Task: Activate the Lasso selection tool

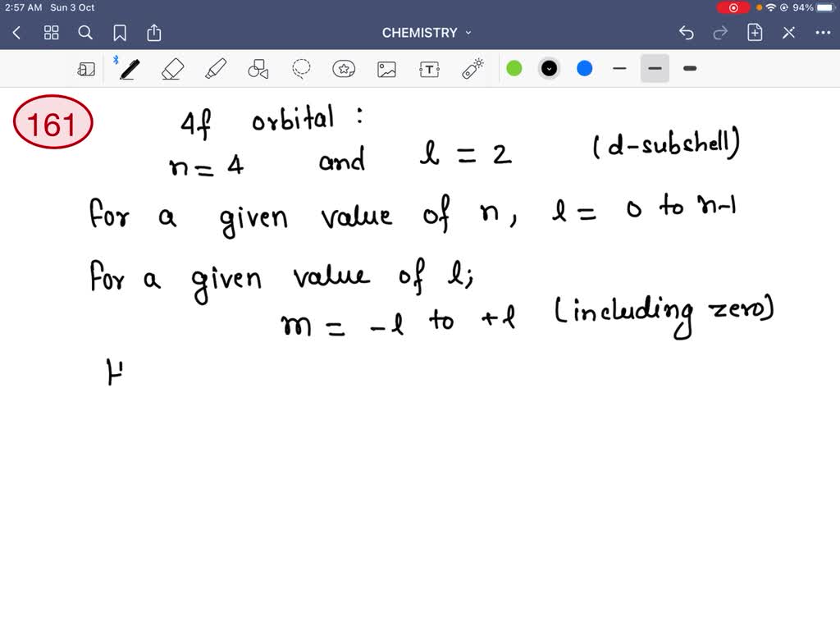Action: click(x=300, y=69)
